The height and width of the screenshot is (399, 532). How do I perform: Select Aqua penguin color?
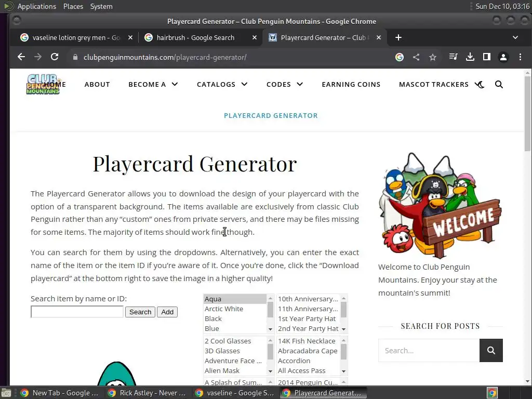click(235, 299)
